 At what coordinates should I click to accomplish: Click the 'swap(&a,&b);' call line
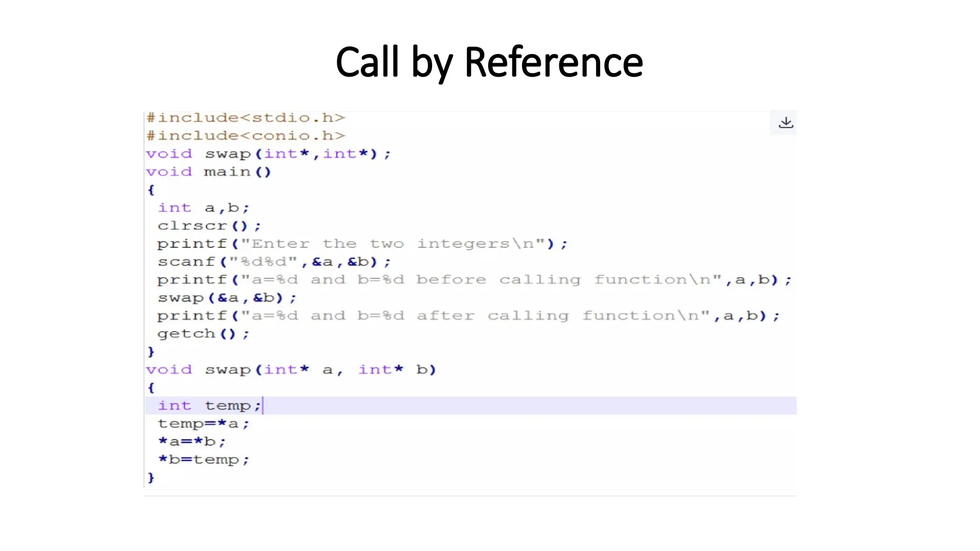227,298
